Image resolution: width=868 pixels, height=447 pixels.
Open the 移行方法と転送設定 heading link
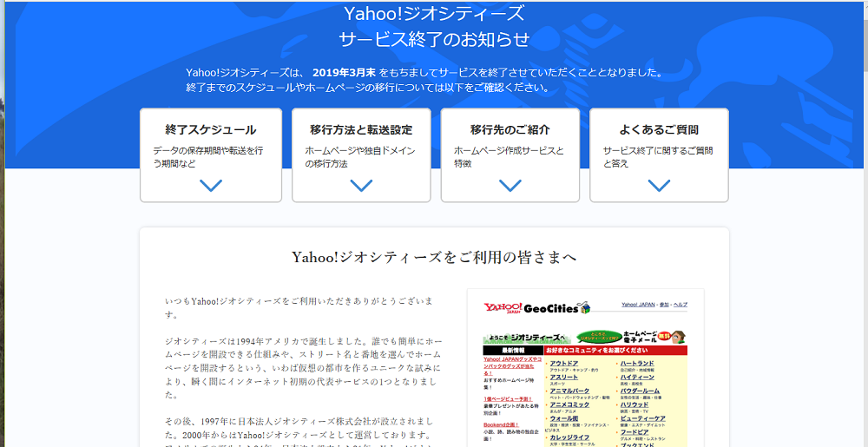tap(361, 130)
